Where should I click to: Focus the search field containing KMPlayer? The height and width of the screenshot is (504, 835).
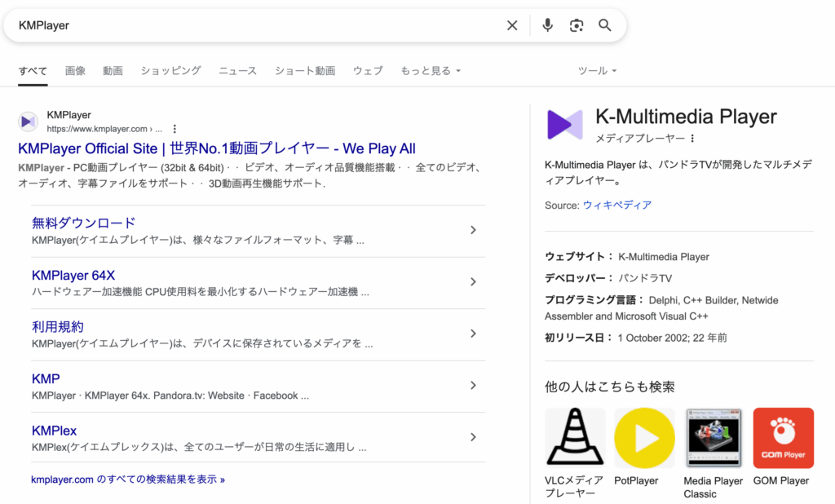coord(255,25)
